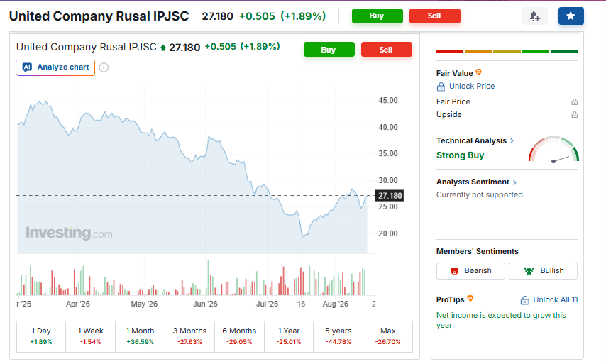Vote Bearish in Members' Sentiments
This screenshot has width=606, height=364.
point(470,271)
